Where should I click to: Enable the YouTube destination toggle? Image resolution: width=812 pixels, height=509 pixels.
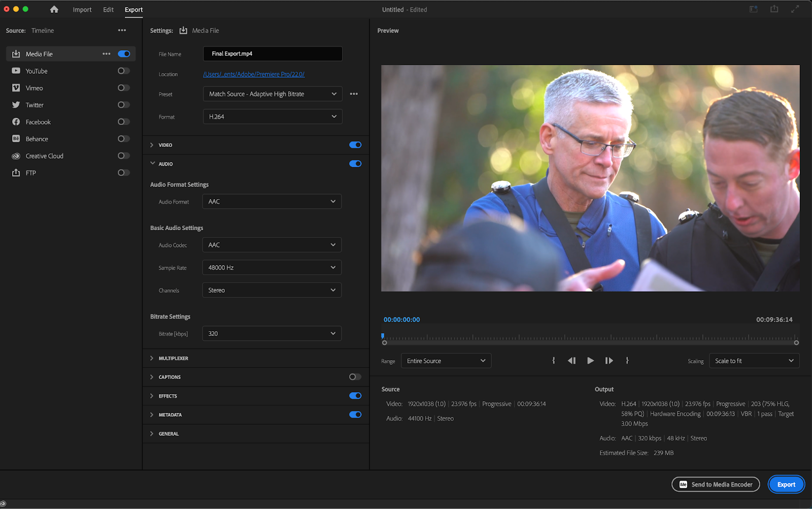point(123,71)
